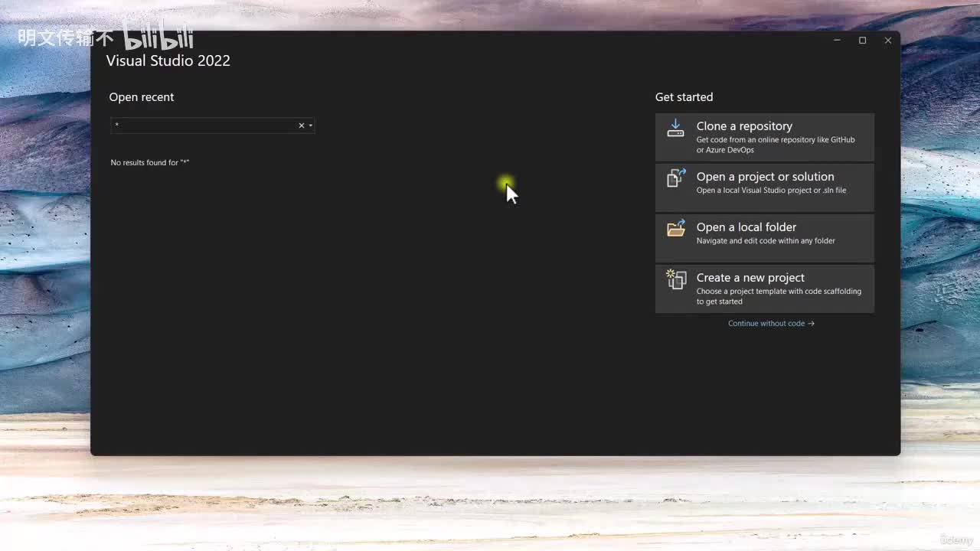
Task: Select Open a project or solution
Action: (765, 187)
